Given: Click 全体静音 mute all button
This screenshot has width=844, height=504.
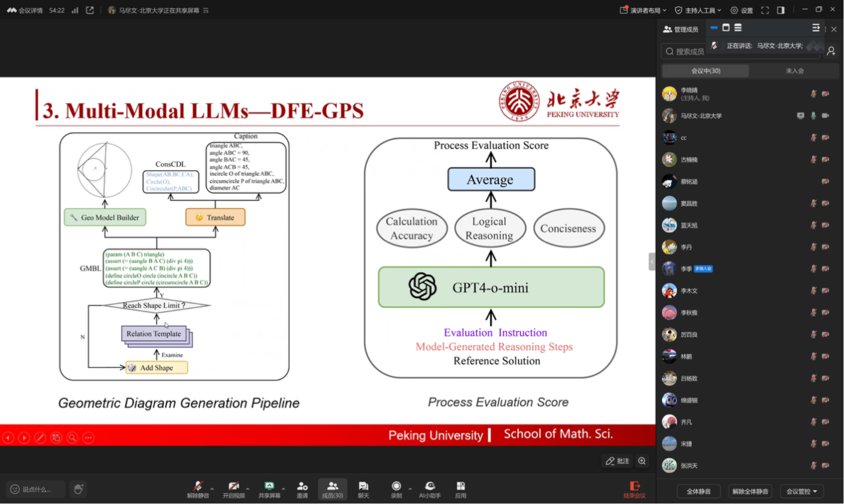Looking at the screenshot, I should point(699,491).
